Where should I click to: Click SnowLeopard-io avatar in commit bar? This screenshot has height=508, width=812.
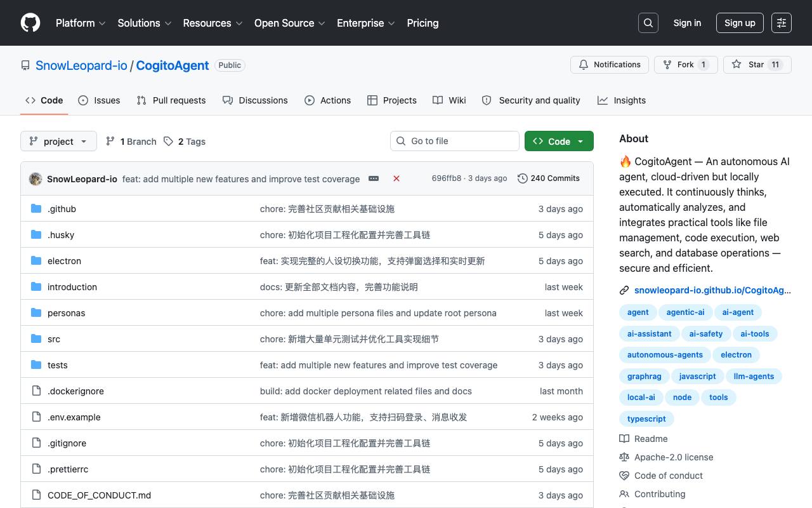coord(36,179)
